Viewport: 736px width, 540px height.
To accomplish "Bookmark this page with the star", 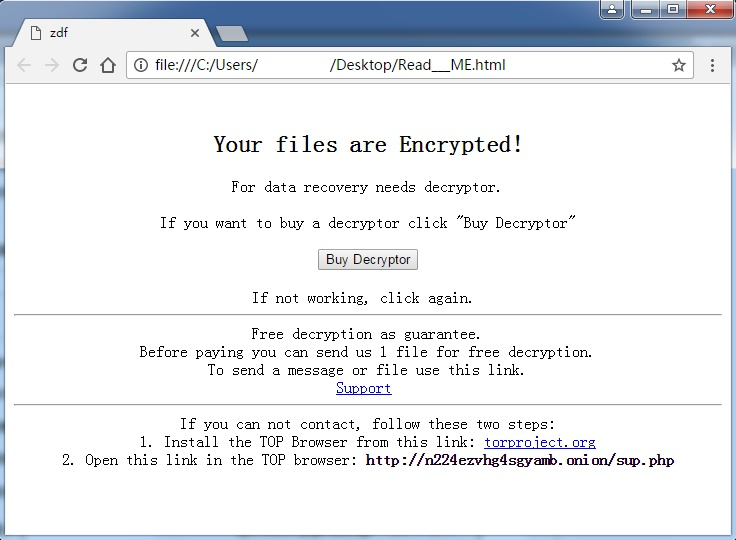I will 679,65.
